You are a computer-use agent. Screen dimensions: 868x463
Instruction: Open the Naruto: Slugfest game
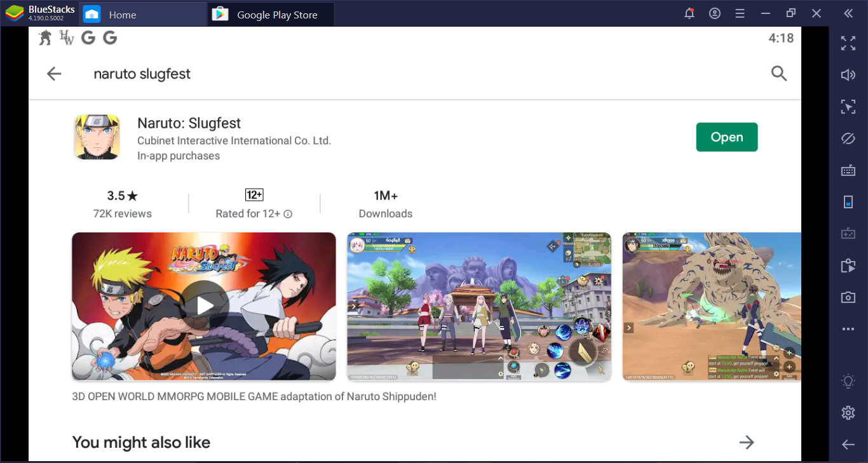[x=727, y=137]
